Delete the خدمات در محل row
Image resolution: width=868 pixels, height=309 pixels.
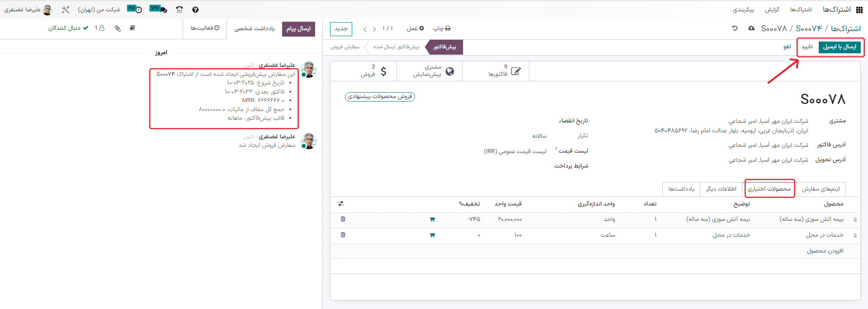[343, 235]
